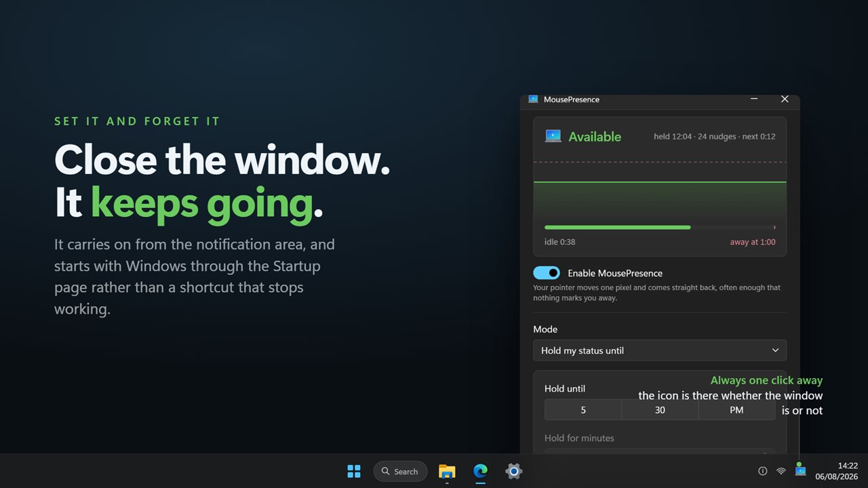The height and width of the screenshot is (488, 868).
Task: Click the "held 12:04 · 24 nudges · next 0:12" text
Action: pyautogui.click(x=715, y=136)
